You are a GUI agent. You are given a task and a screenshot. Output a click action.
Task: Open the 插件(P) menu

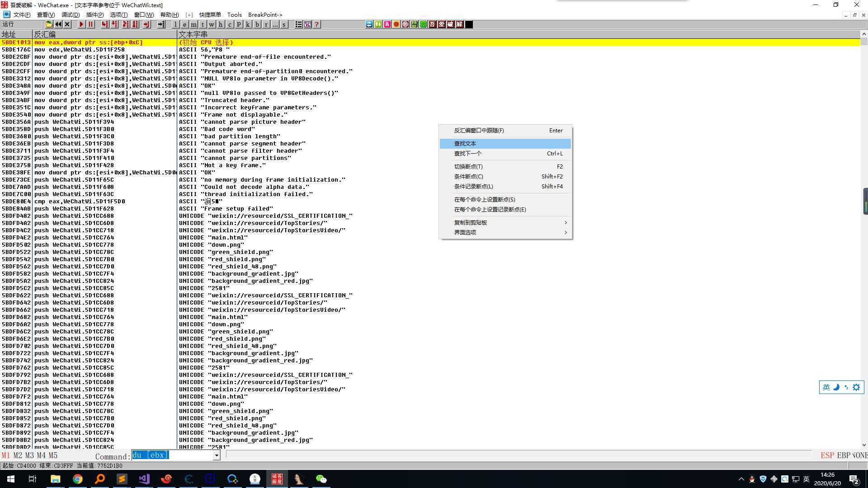click(x=95, y=15)
